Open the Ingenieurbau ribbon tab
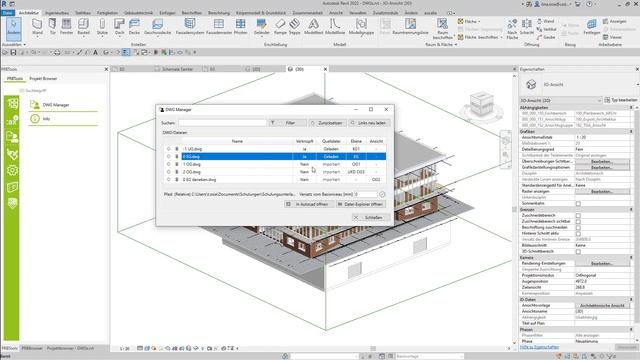Viewport: 640px width, 360px height. click(x=56, y=13)
